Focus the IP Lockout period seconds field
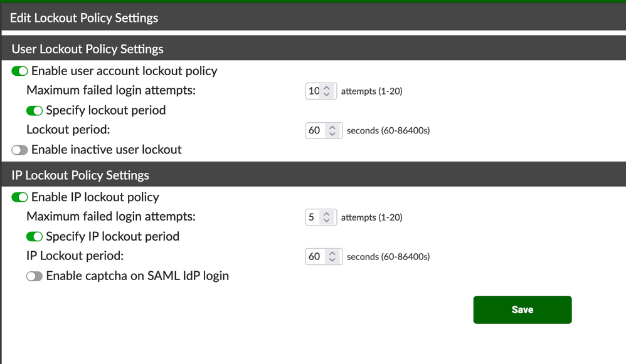The width and height of the screenshot is (626, 364). coord(315,257)
